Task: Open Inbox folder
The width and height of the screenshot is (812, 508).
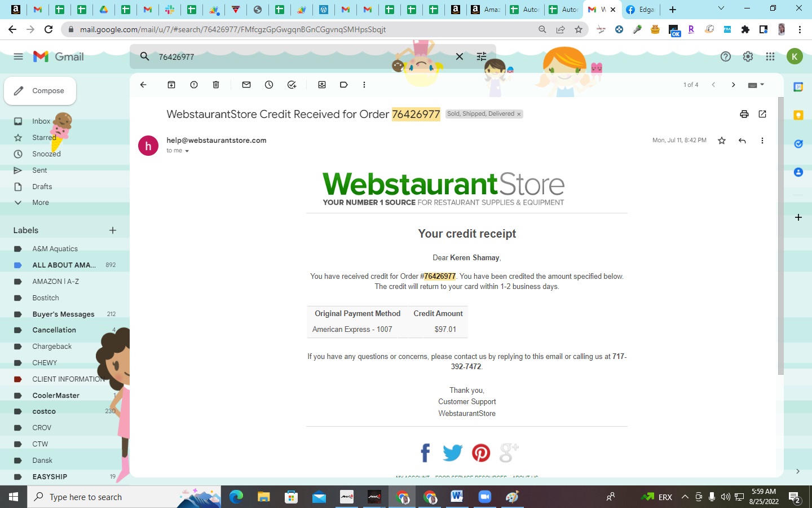Action: 41,121
